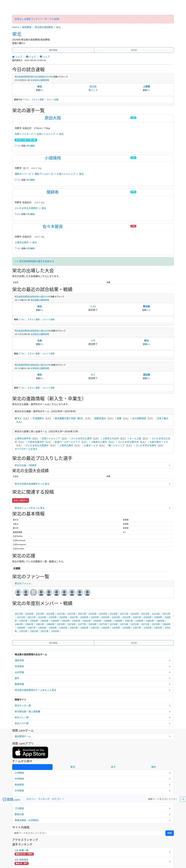Switch to the 国外 tab

[x=154, y=767]
